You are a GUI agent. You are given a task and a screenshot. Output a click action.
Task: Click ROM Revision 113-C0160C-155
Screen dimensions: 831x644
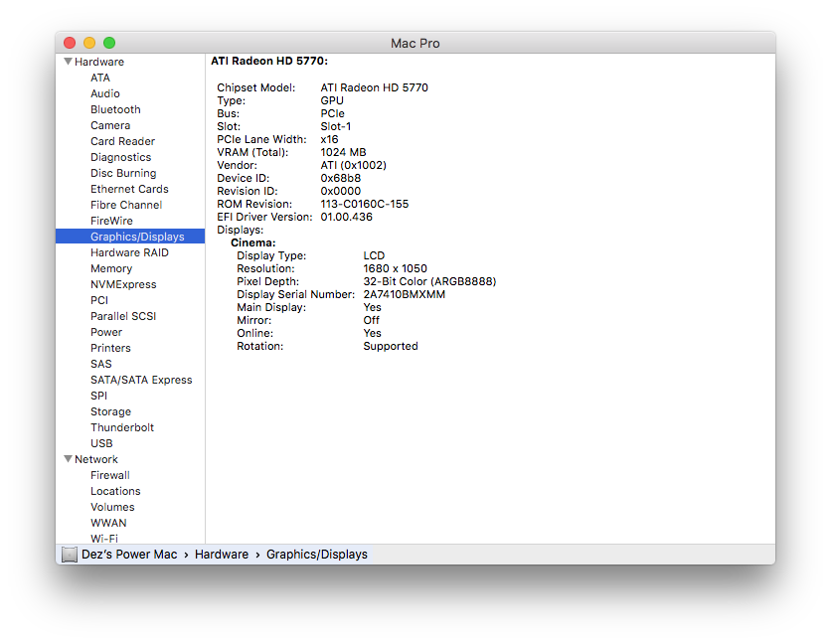click(364, 204)
